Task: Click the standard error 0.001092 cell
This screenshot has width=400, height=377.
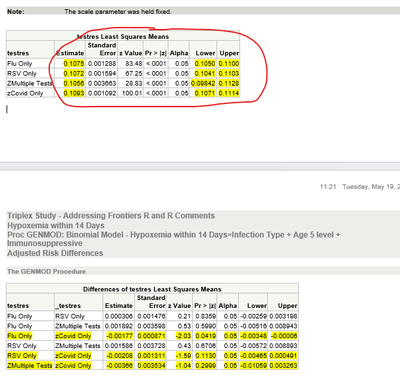Action: pos(102,93)
